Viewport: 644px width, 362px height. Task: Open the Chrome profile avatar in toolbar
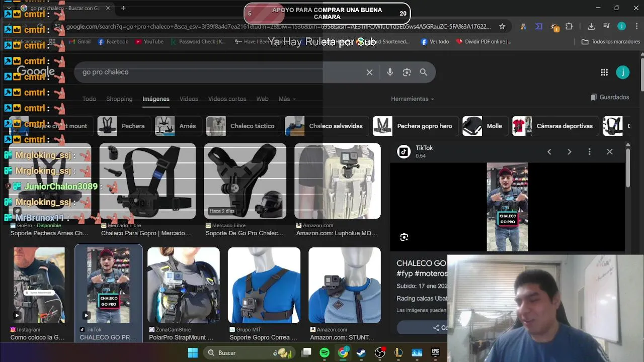622,27
